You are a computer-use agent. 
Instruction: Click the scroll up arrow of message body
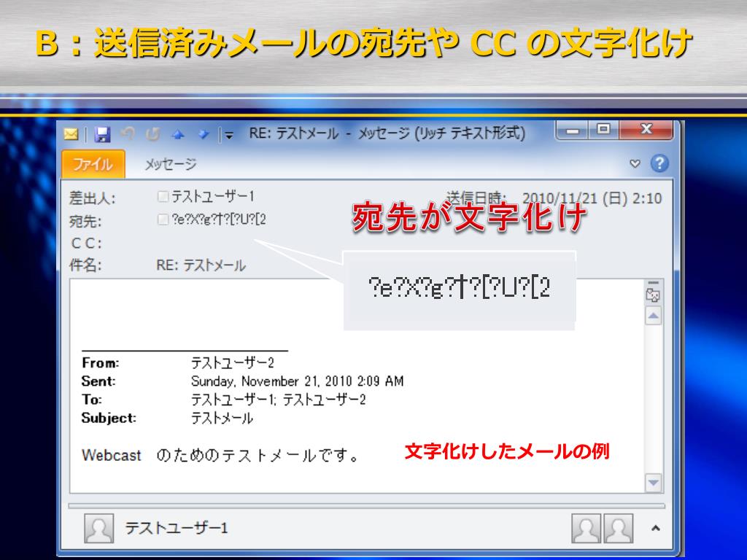tap(653, 316)
